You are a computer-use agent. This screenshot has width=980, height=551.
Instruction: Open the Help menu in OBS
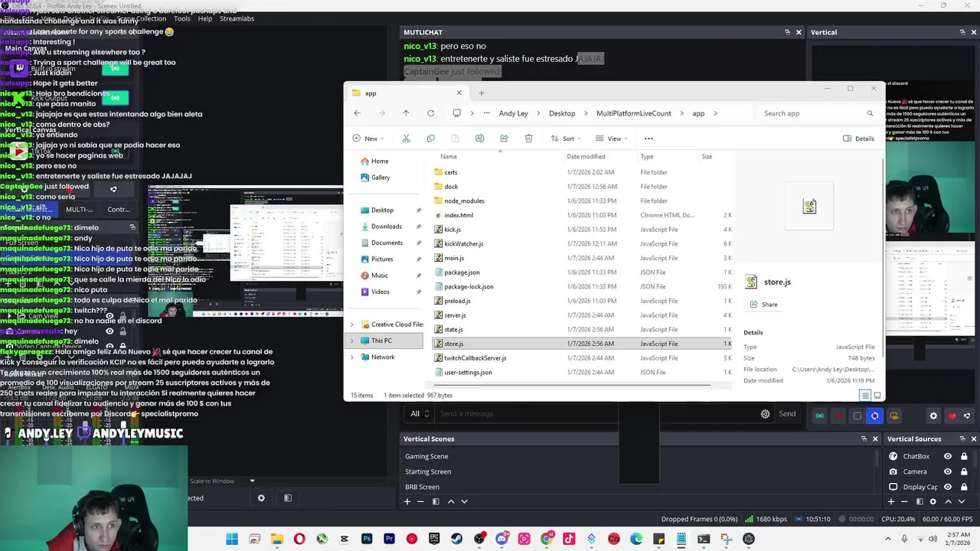(x=204, y=18)
